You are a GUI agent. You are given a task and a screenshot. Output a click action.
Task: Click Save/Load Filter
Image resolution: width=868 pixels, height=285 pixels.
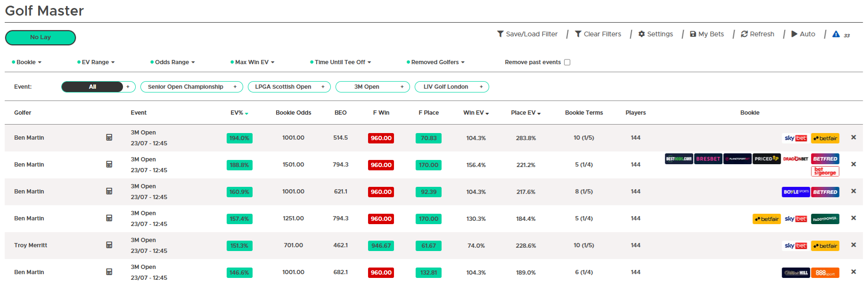click(527, 34)
